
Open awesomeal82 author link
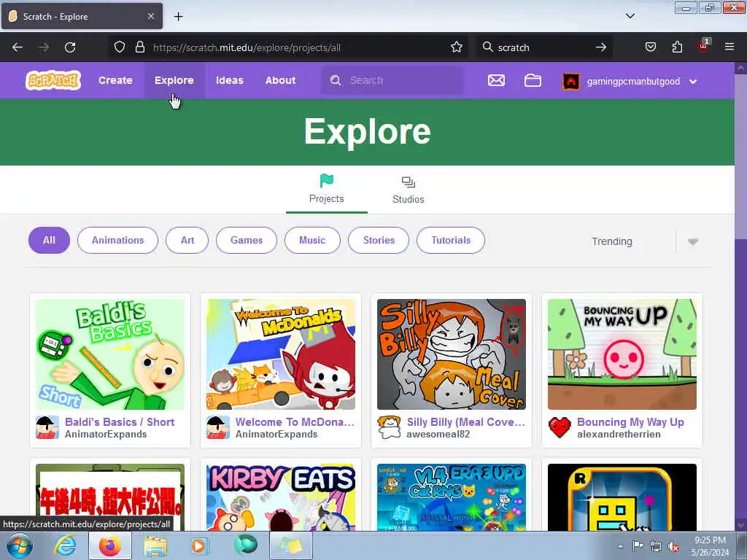coord(438,435)
